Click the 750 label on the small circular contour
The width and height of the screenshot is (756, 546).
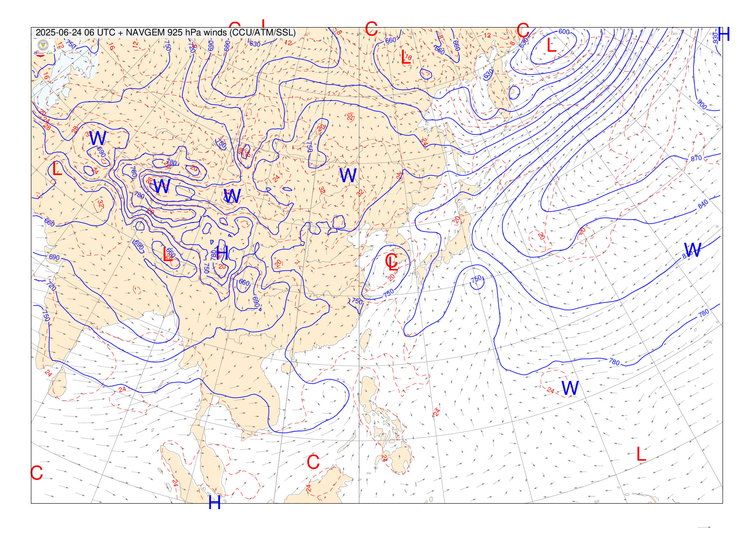coord(476,279)
